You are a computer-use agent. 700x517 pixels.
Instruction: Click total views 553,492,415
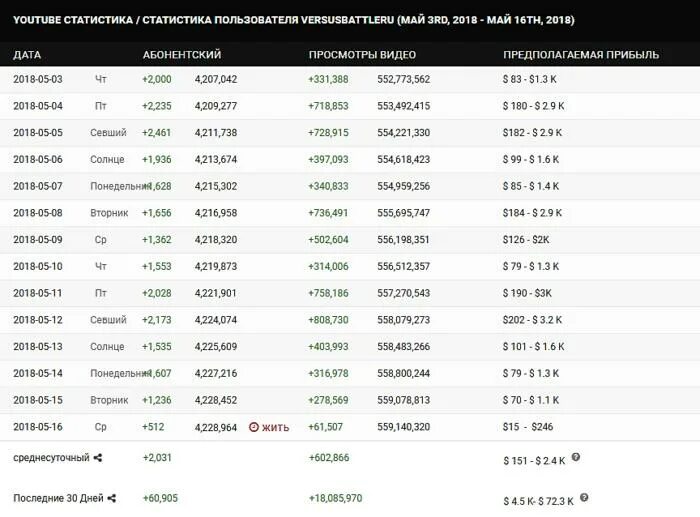pos(404,106)
